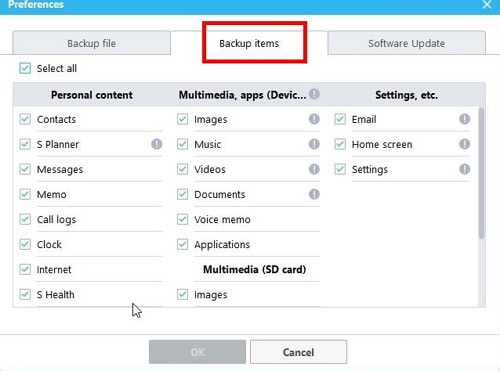The height and width of the screenshot is (371, 500).
Task: Uncheck device Images checkbox
Action: coord(182,119)
